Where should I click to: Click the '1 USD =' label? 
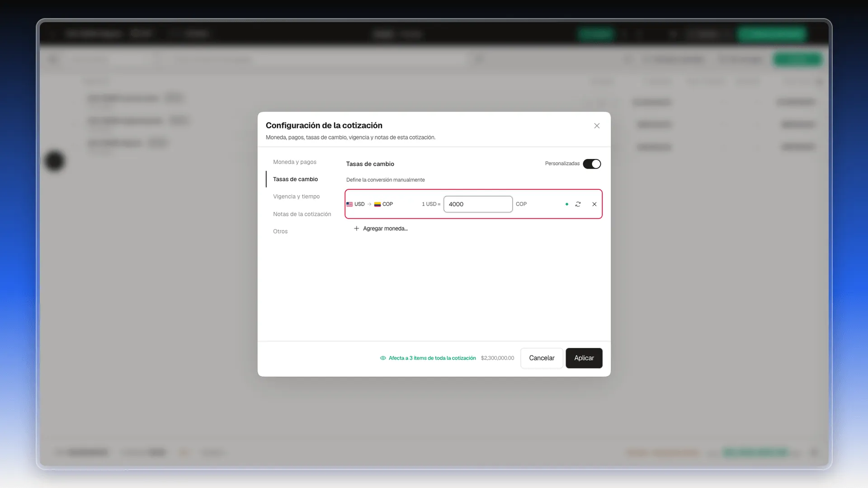[x=431, y=204]
